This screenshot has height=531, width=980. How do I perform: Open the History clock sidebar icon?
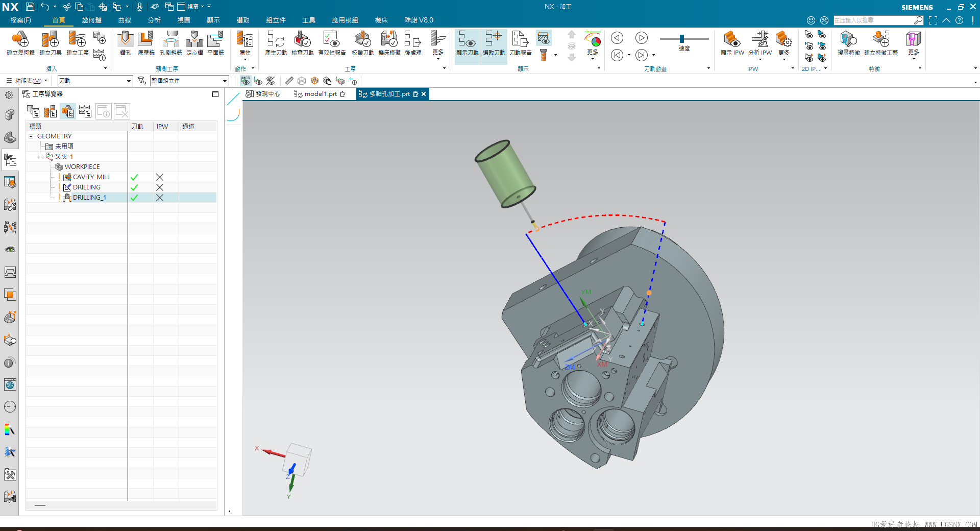coord(10,407)
